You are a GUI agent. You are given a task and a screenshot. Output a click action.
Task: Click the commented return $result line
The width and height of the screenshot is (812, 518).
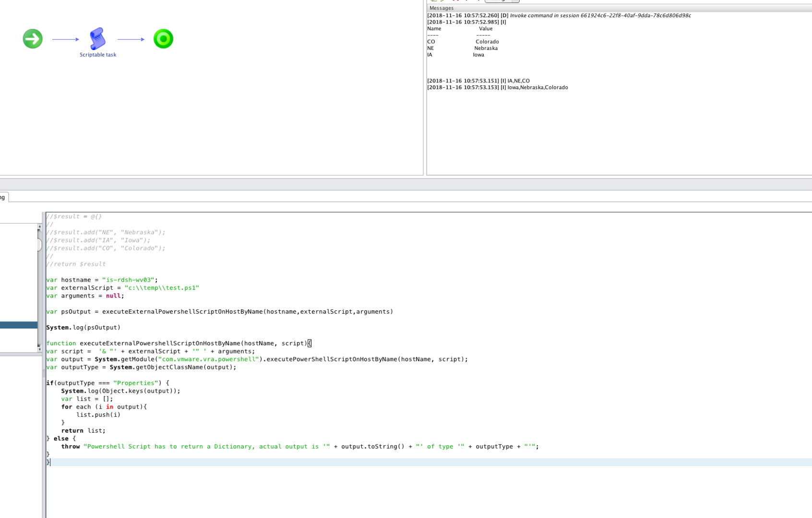[x=75, y=264]
